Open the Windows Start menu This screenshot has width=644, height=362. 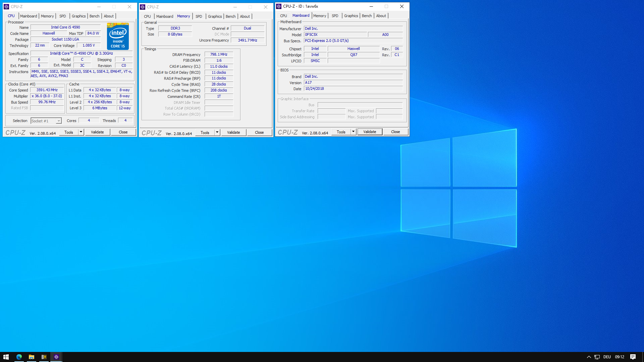[6, 357]
